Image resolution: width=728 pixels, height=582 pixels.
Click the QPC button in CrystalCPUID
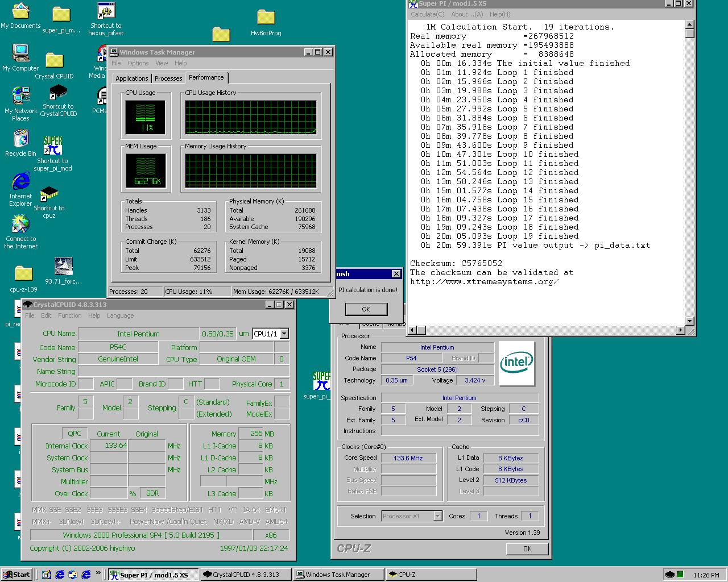[75, 433]
